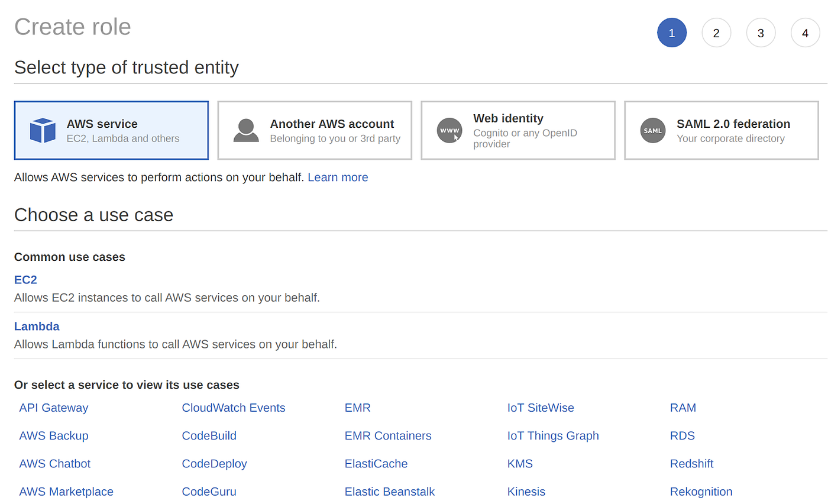
Task: Select CodeGuru service
Action: [x=209, y=492]
